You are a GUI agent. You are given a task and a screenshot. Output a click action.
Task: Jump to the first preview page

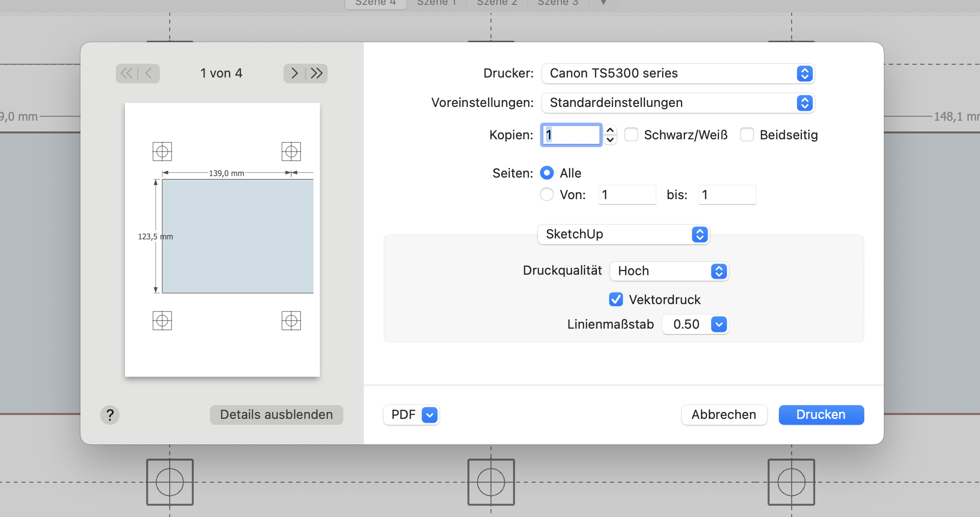(126, 74)
